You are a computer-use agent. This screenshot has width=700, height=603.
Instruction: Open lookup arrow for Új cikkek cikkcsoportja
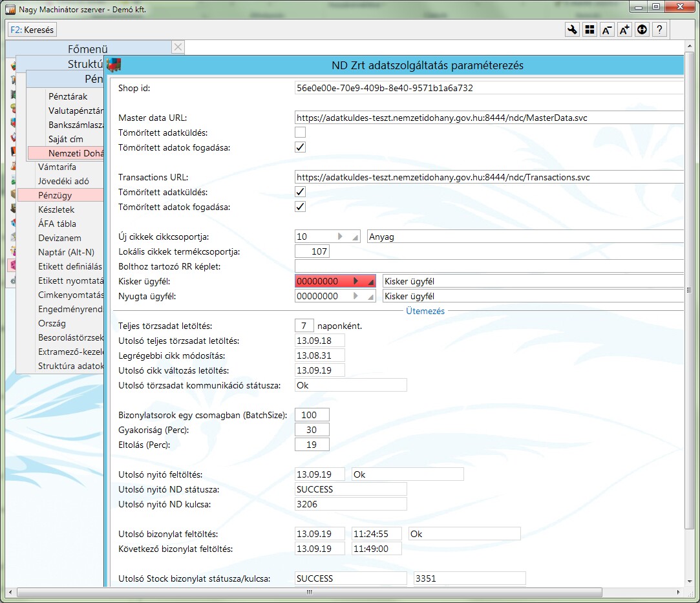pyautogui.click(x=340, y=237)
